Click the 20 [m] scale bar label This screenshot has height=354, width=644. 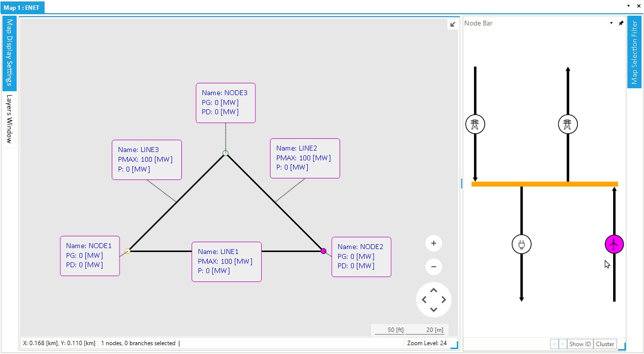point(435,330)
